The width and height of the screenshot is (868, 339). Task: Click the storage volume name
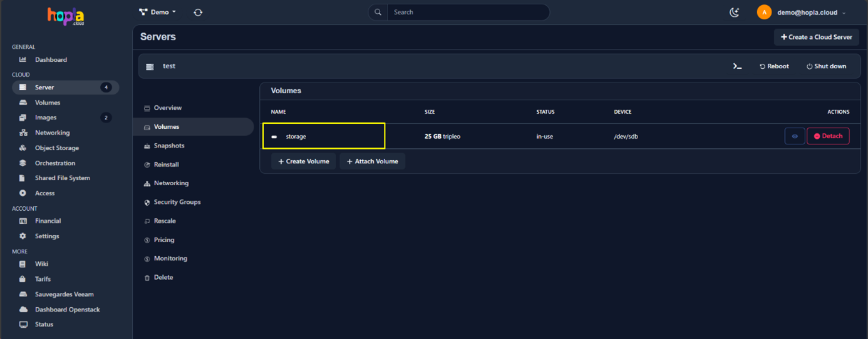(x=296, y=136)
